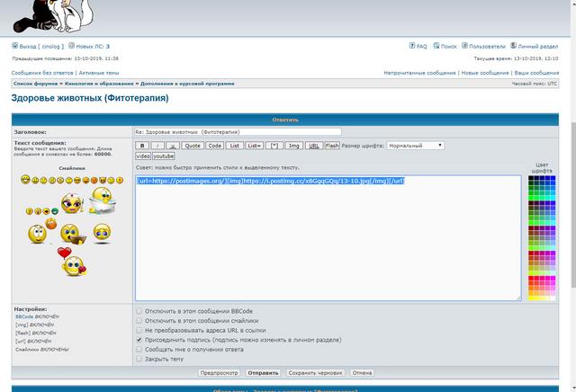Viewport: 576px width, 392px height.
Task: Insert the wide-eyed smiley with orange ball
Action: point(42,231)
